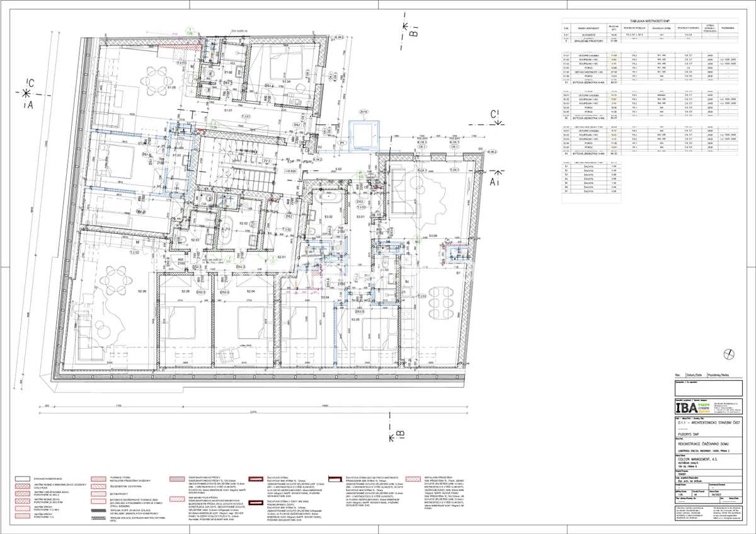Screen dimensions: 756x534
Task: Click room label S3.04 on the floor plan
Action: [324, 296]
